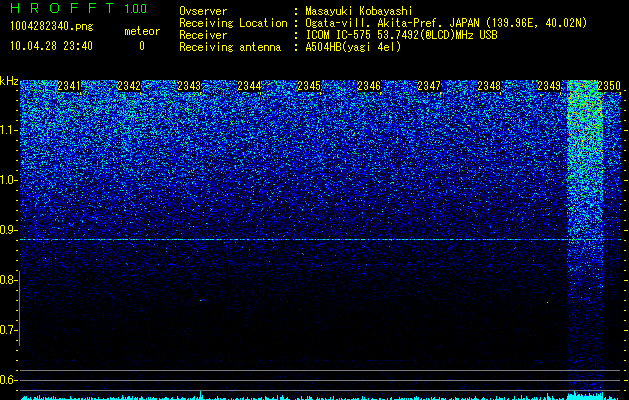Click time marker 2342

coord(129,86)
